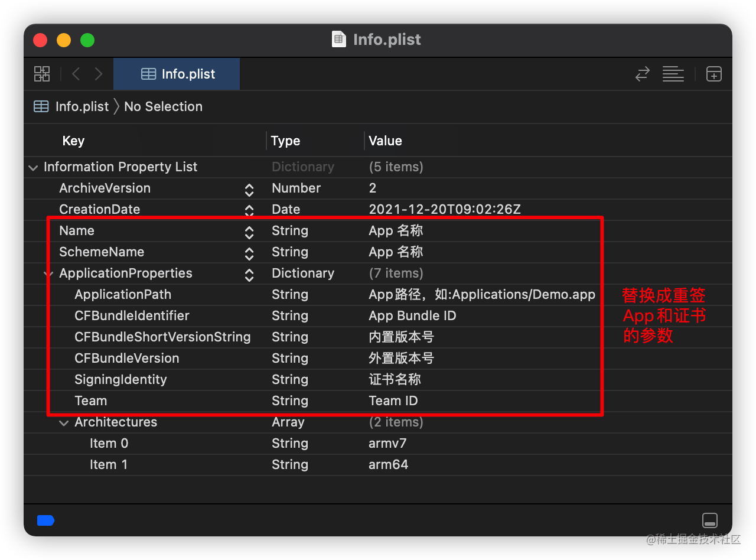The image size is (756, 560).
Task: Add a new editor pane
Action: click(714, 74)
